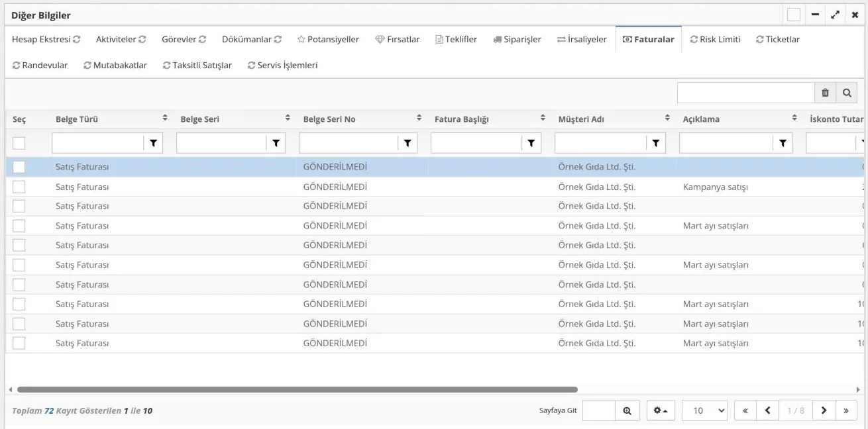
Task: Check the box in the highlighted first row
Action: click(x=19, y=167)
